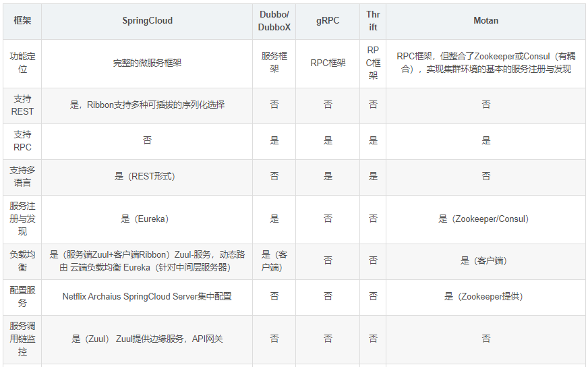Click the 完整的微服务框架 cell
The image size is (588, 367).
pos(147,63)
